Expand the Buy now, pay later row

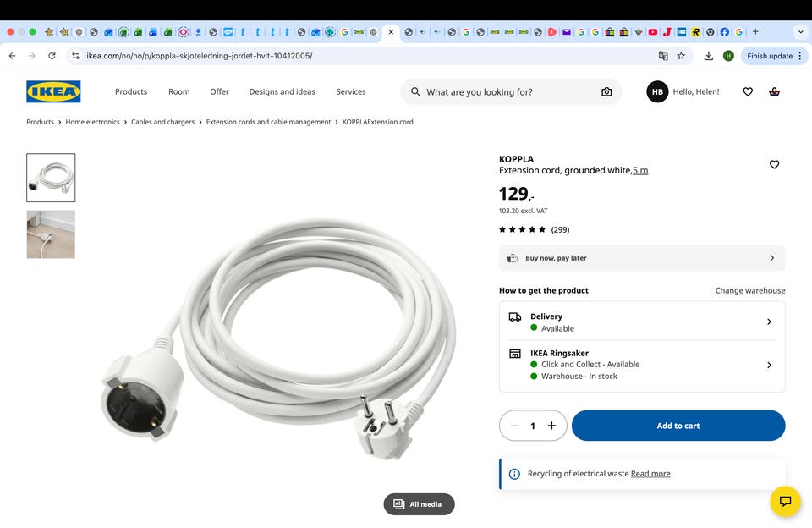[642, 258]
